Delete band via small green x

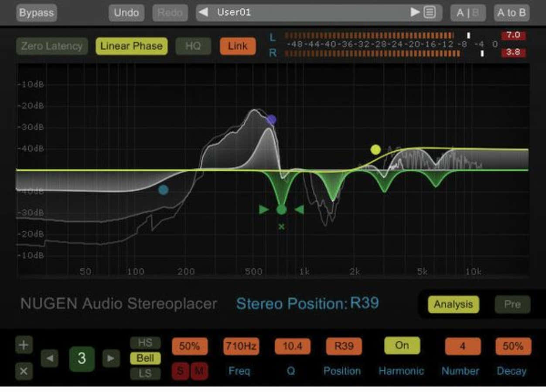coord(282,226)
